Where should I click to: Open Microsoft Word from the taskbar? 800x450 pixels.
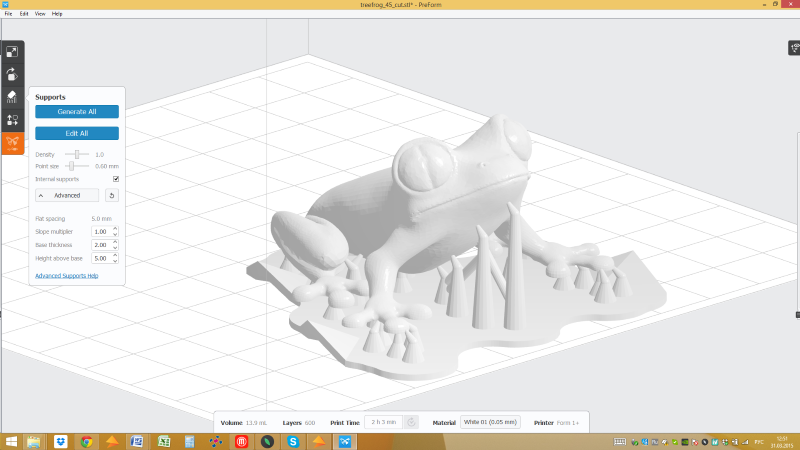tap(137, 442)
